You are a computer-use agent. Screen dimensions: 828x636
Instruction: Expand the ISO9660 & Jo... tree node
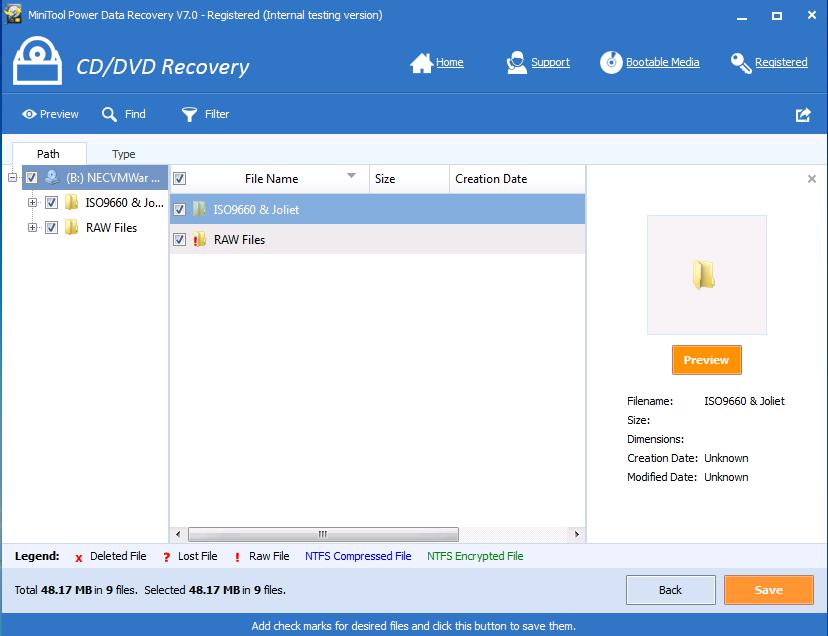tap(32, 202)
